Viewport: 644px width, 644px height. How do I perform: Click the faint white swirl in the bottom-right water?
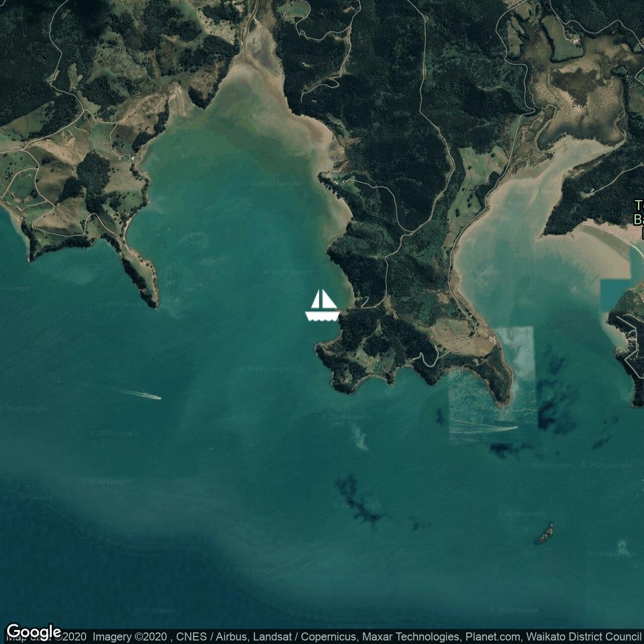pos(622,546)
